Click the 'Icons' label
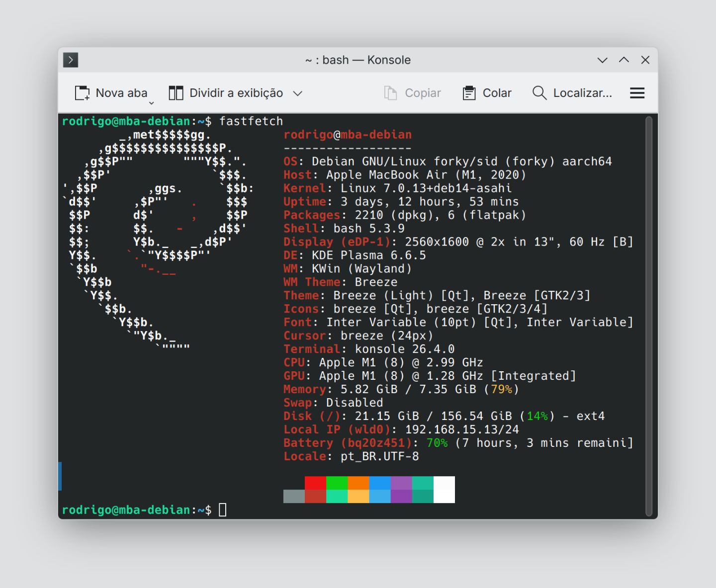 [x=301, y=309]
